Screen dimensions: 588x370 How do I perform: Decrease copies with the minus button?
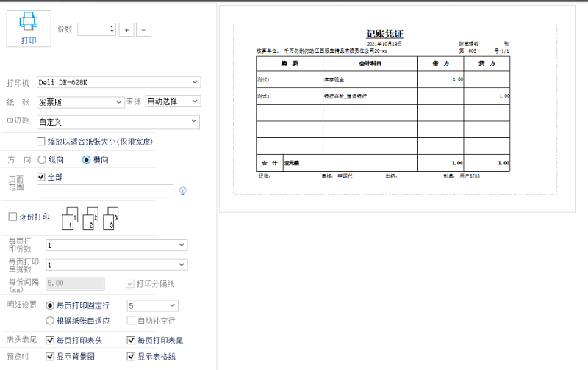point(144,29)
